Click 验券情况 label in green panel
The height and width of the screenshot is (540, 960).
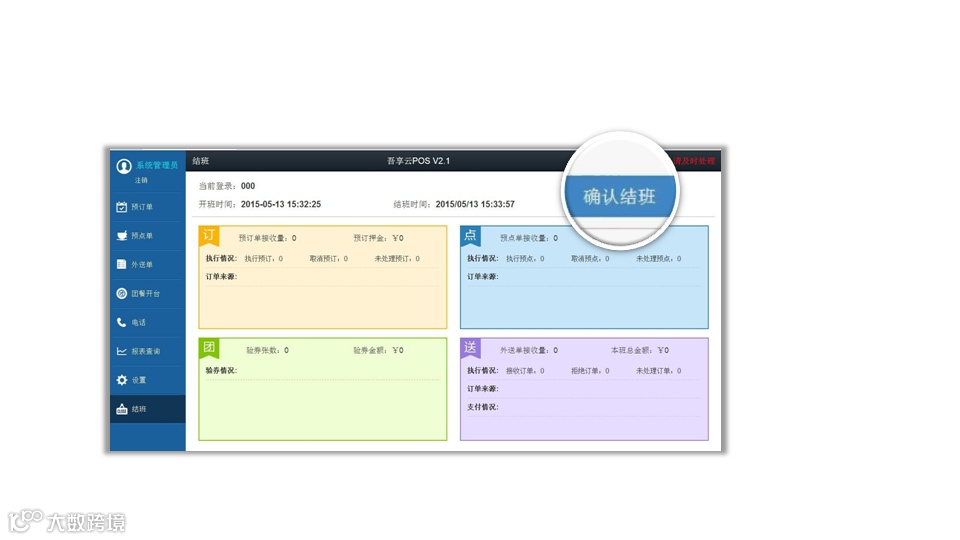(221, 371)
